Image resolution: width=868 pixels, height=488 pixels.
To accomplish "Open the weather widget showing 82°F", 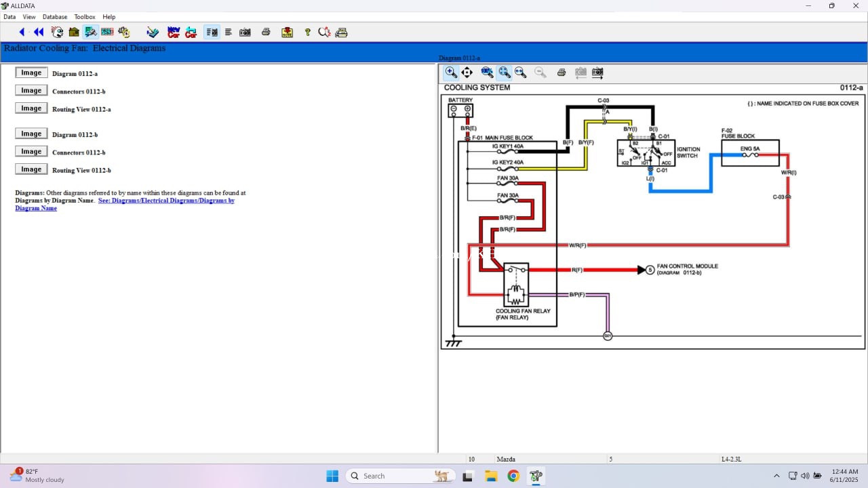I will pos(37,476).
